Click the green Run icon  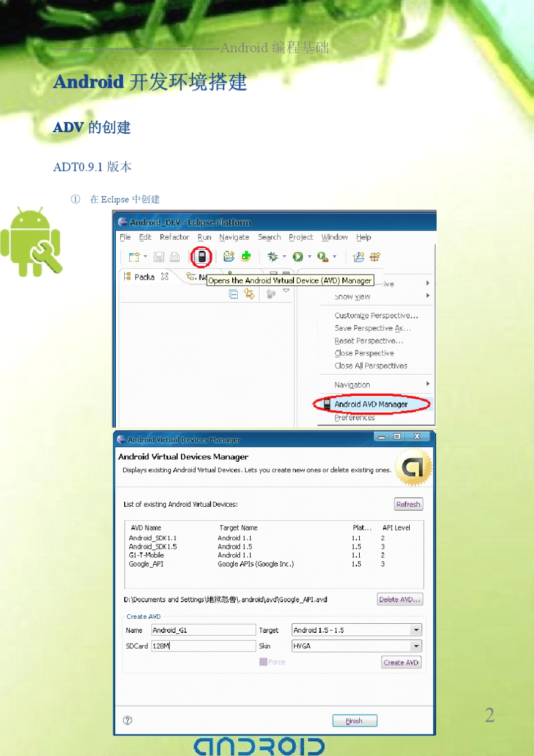[x=298, y=257]
